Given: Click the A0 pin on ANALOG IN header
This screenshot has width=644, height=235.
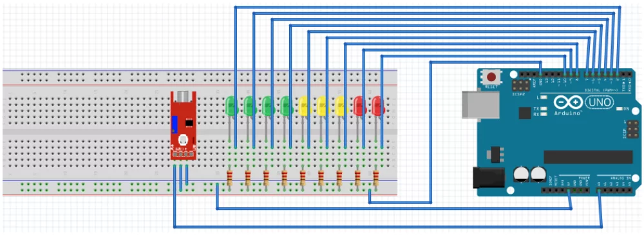Looking at the screenshot, I should 599,190.
